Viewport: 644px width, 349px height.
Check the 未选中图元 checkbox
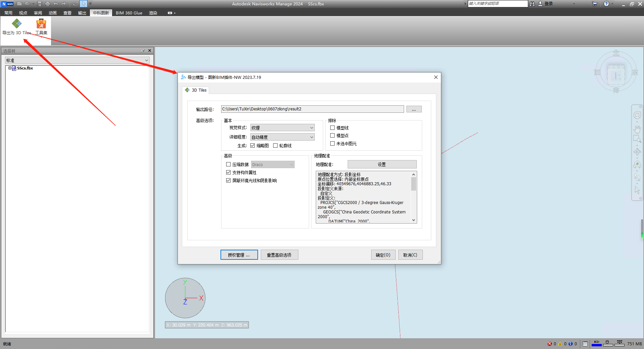[332, 143]
